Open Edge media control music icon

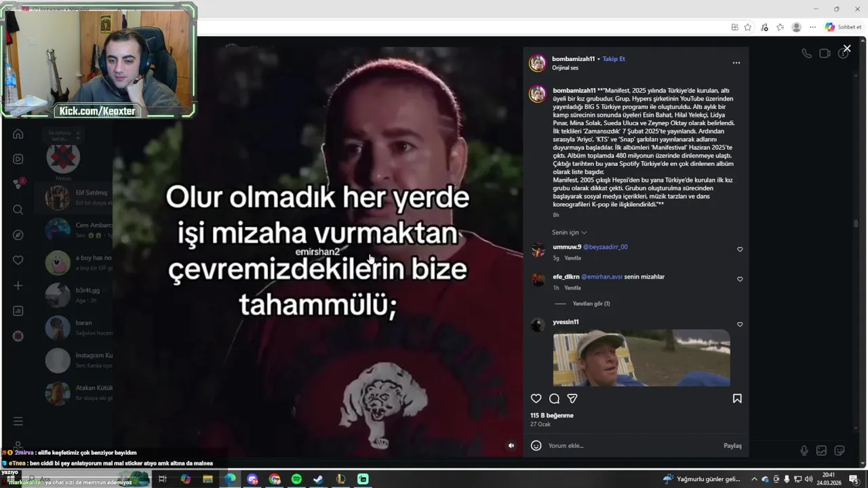pyautogui.click(x=764, y=27)
